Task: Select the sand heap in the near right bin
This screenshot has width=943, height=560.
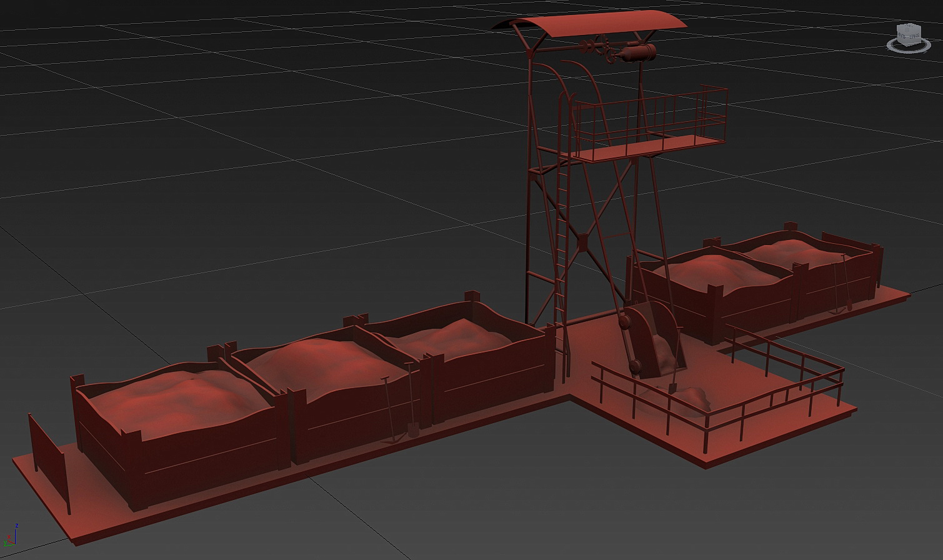Action: pos(712,269)
